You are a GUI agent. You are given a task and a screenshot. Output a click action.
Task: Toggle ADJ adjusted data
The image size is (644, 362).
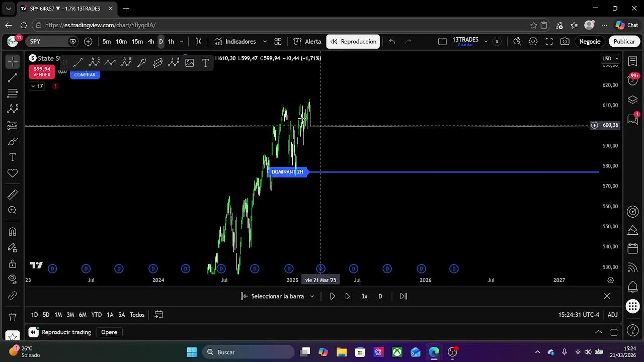612,315
